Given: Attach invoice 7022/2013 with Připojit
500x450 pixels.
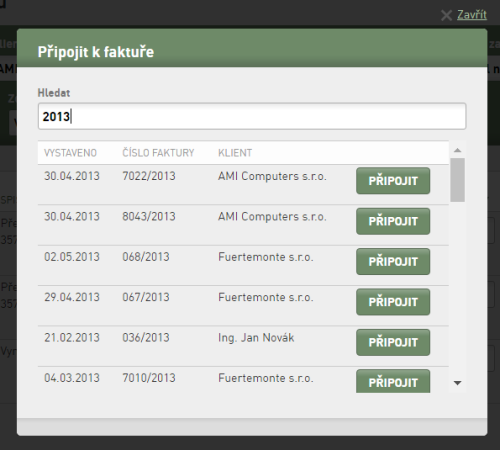Looking at the screenshot, I should (x=393, y=181).
